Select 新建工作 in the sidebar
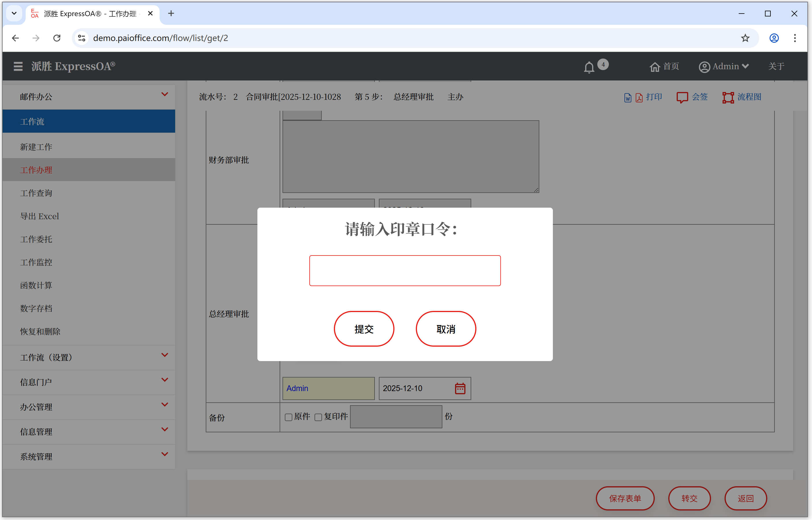Screen dimensions: 812x520 36,147
